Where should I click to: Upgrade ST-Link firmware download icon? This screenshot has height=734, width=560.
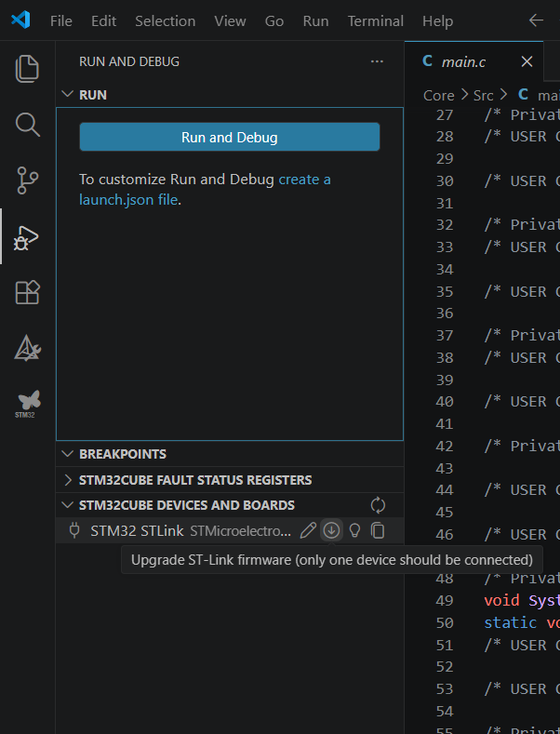[x=331, y=530]
